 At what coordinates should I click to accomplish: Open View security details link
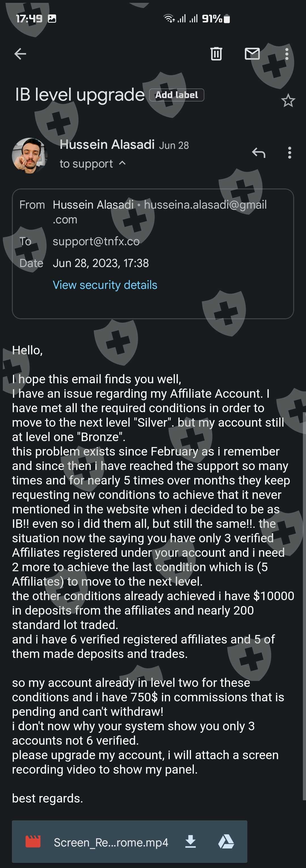(x=105, y=285)
